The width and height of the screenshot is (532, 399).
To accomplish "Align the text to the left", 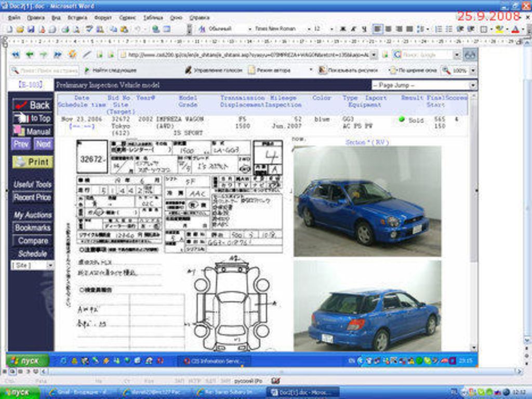I will pos(377,30).
